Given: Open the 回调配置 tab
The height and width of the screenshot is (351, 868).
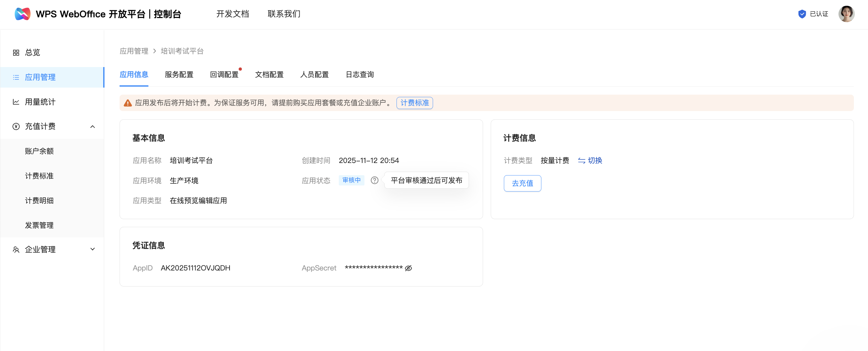Looking at the screenshot, I should (224, 74).
